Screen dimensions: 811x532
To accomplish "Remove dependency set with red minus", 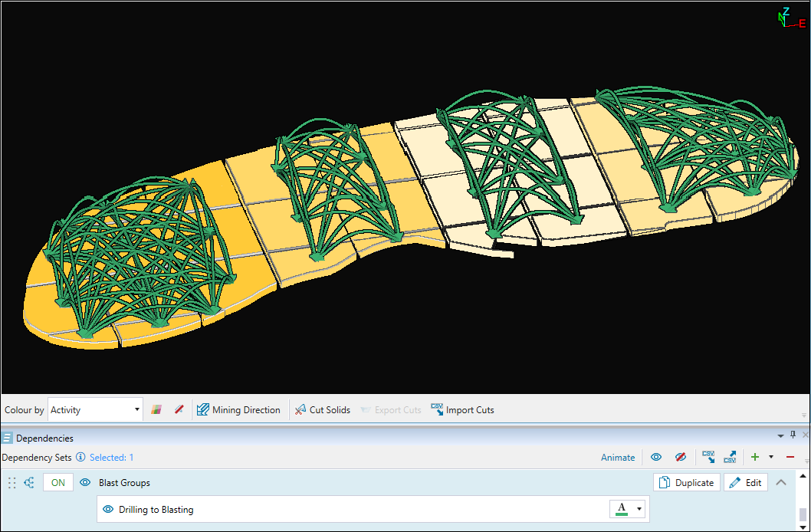I will [x=790, y=457].
